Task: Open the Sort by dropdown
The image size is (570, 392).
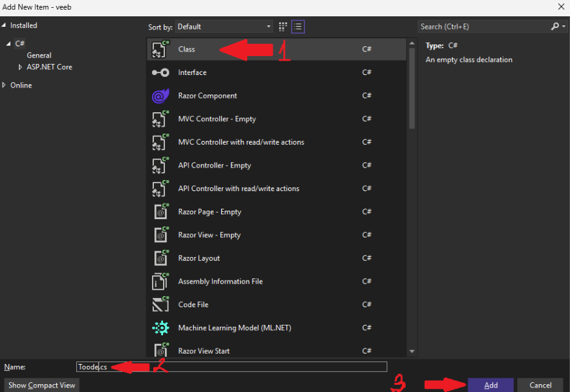Action: 224,27
